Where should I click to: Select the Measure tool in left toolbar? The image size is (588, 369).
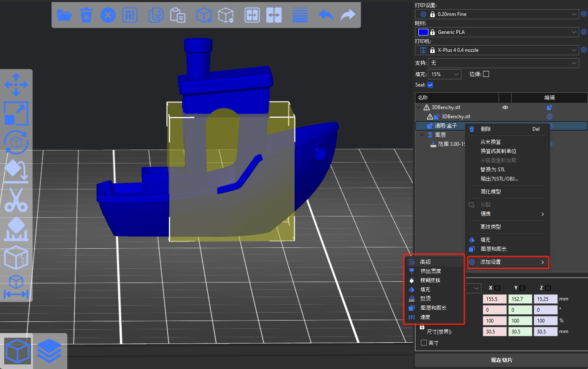pos(16,286)
